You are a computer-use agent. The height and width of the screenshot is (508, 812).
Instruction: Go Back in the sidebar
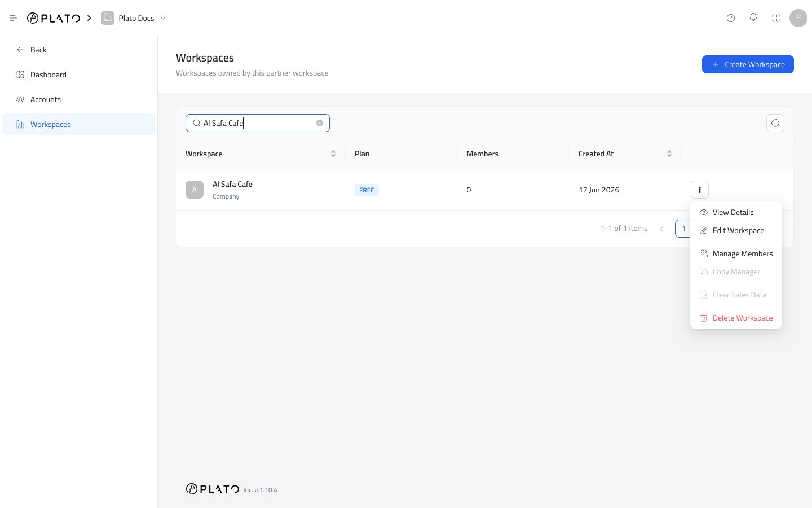(x=79, y=50)
